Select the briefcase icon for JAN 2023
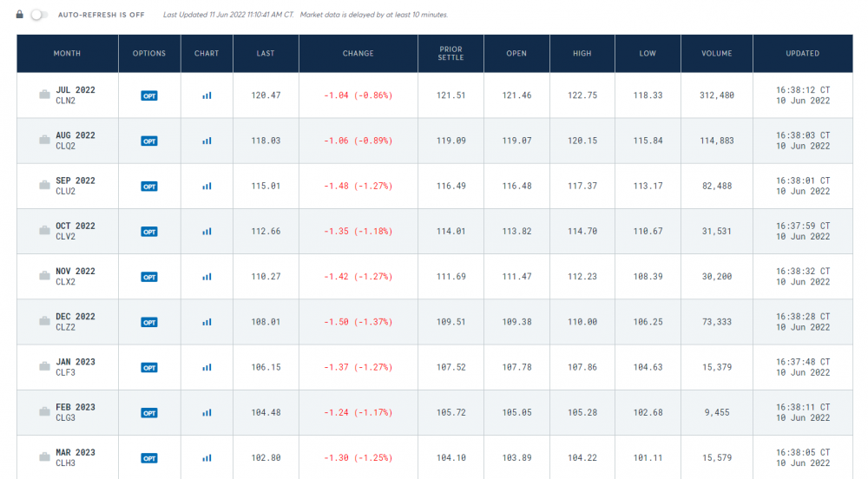Screen dimensions: 868x479 (44, 367)
